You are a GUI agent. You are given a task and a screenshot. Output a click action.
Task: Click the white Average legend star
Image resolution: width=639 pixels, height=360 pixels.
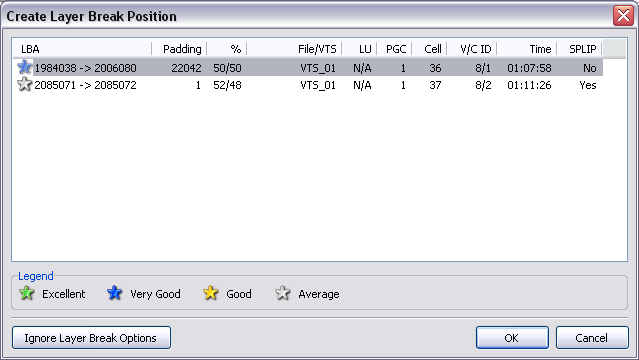pyautogui.click(x=282, y=293)
